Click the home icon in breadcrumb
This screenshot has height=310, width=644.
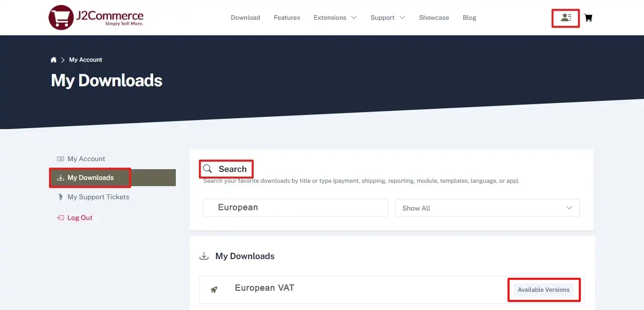[x=54, y=60]
